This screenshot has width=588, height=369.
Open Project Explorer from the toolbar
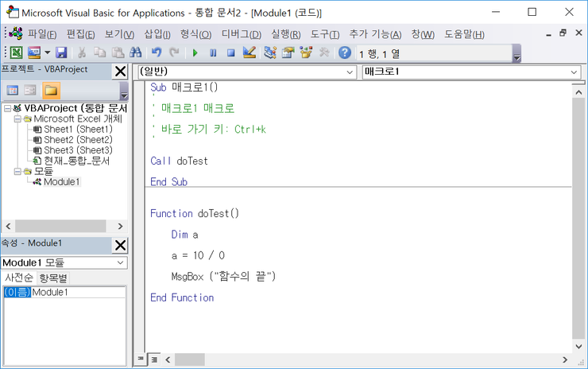(x=270, y=52)
